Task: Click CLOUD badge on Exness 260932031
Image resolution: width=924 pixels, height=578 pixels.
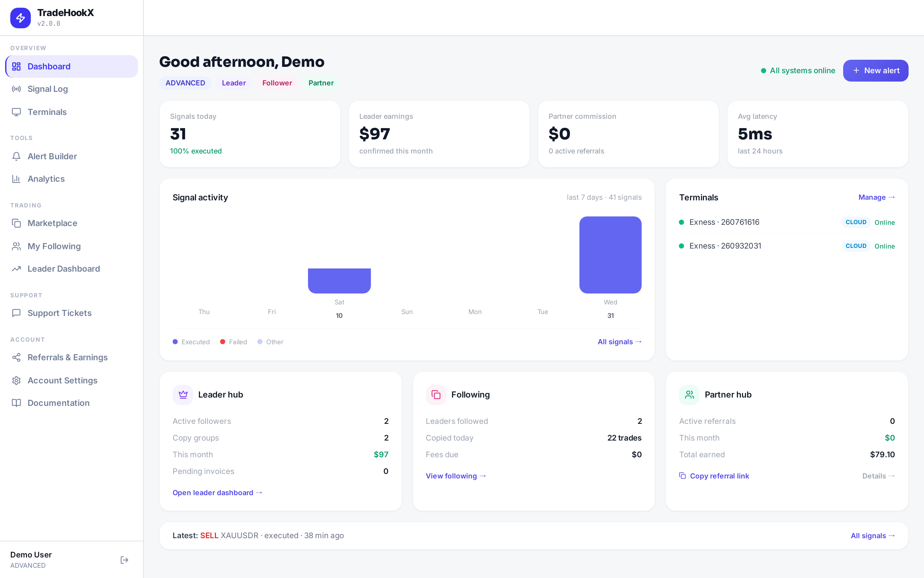Action: coord(856,246)
